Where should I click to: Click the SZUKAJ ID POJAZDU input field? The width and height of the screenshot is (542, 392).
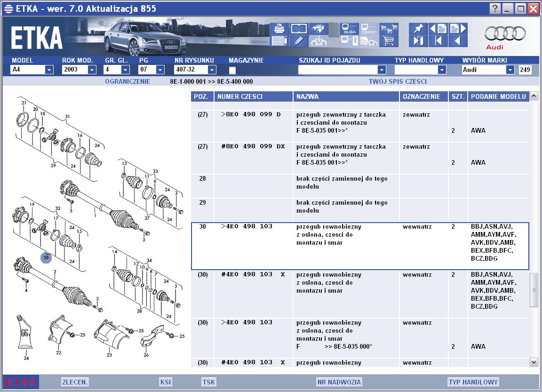338,70
